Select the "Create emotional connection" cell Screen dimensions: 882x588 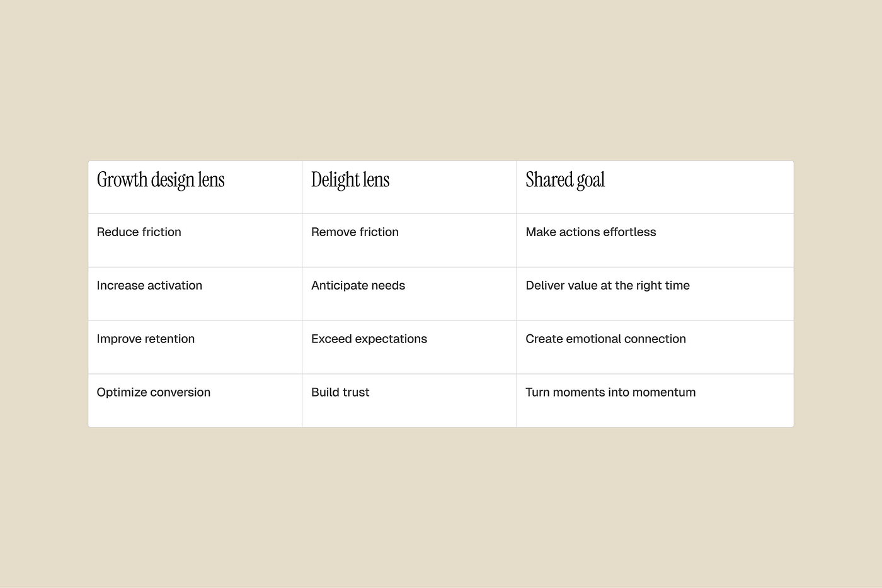coord(605,339)
